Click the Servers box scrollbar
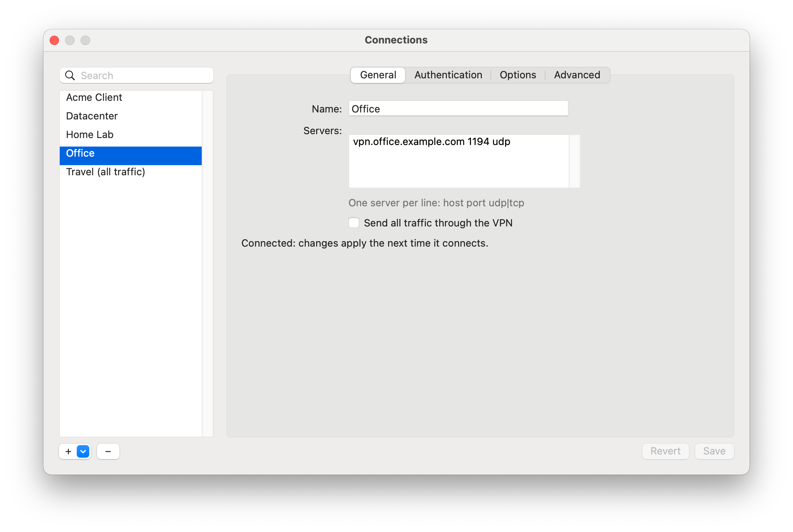Image resolution: width=793 pixels, height=532 pixels. 575,161
